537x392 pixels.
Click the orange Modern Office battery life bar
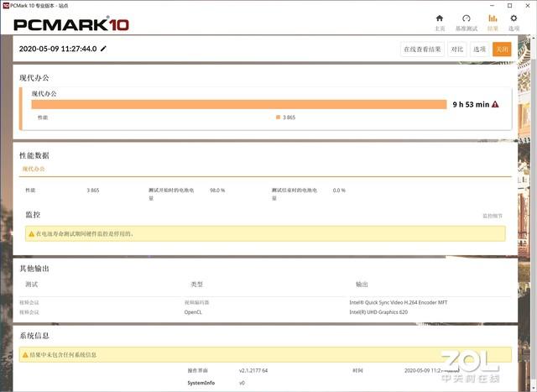(x=239, y=105)
